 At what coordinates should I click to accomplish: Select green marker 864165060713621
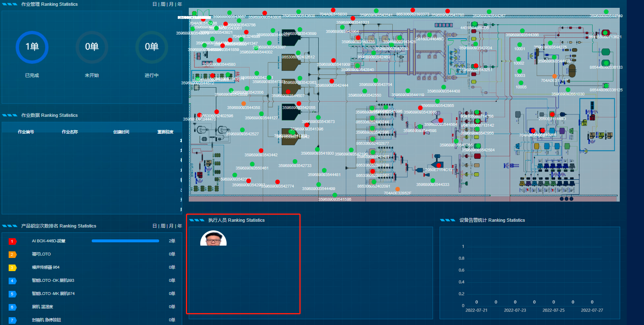[605, 32]
